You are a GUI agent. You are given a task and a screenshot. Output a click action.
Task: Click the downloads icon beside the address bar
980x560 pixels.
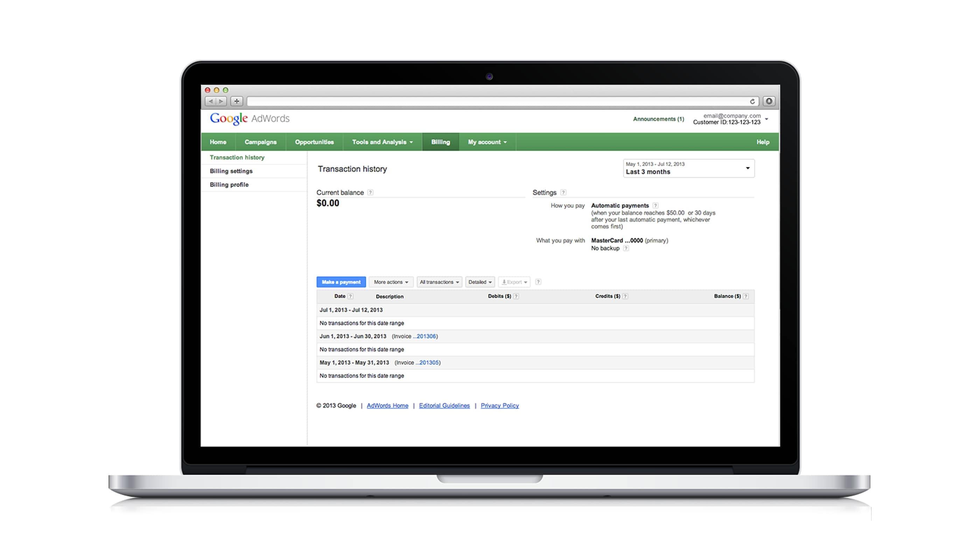click(769, 101)
